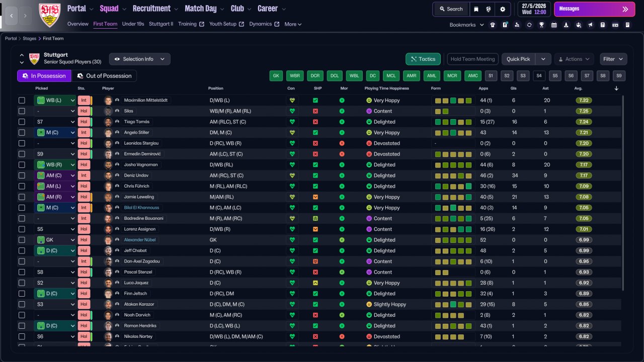Click the Search field
644x362 pixels.
[451, 9]
